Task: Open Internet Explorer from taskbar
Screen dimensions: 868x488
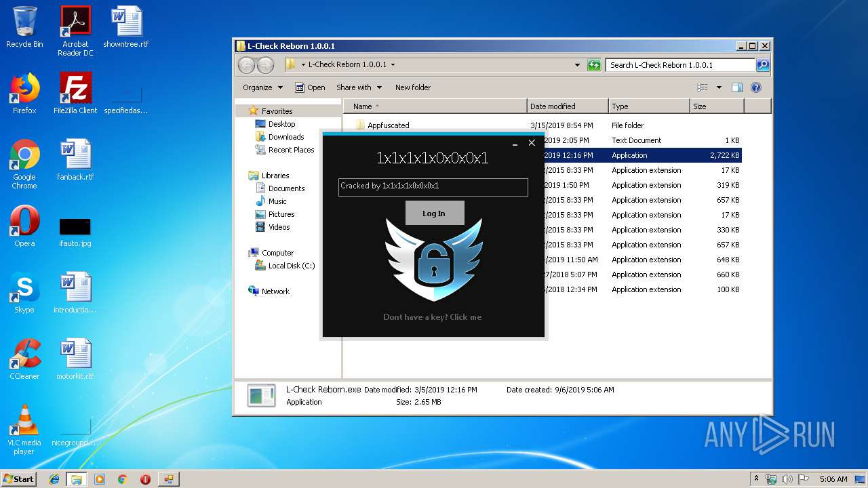Action: click(x=54, y=479)
